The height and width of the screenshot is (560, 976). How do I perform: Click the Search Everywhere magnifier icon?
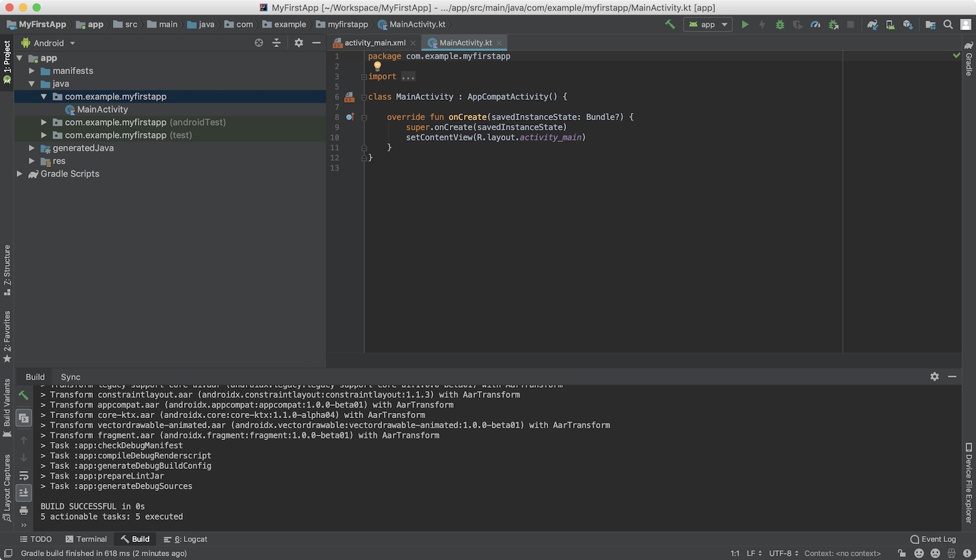[948, 25]
